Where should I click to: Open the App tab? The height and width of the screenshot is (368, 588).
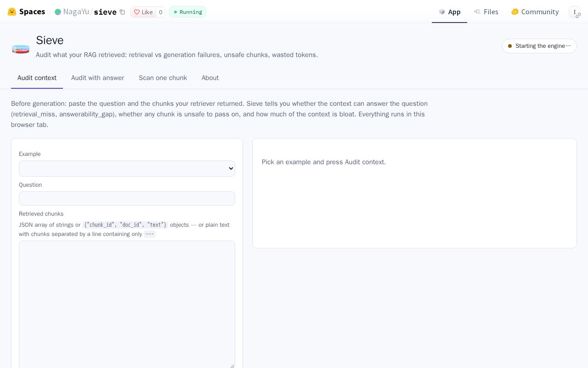tap(449, 12)
